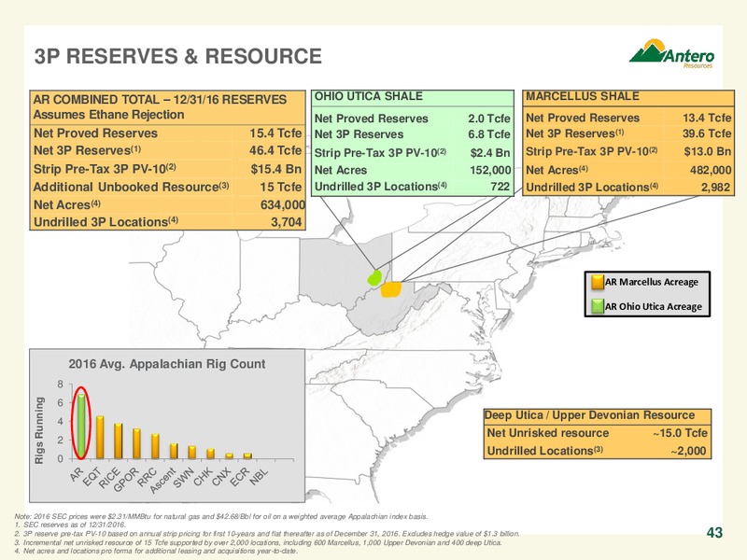
Task: Click the NBL label on chart axis
Action: [x=260, y=475]
